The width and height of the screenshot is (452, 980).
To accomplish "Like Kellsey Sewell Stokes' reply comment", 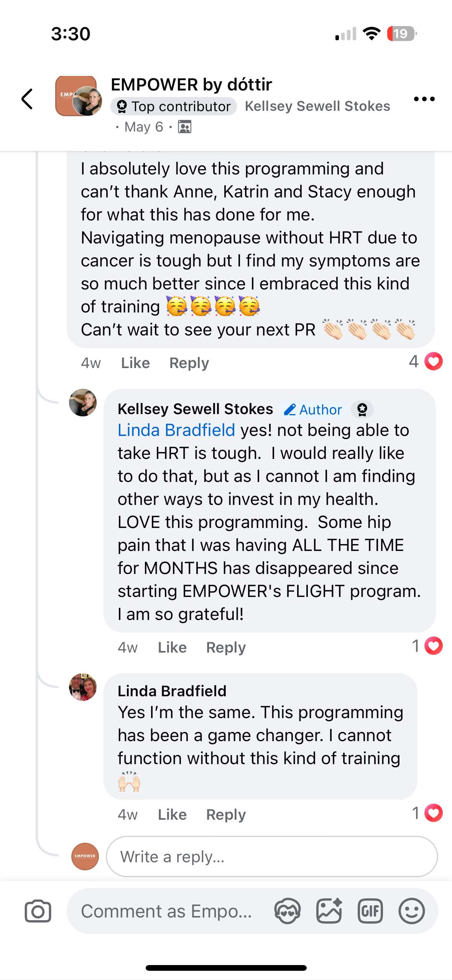I will click(x=172, y=647).
